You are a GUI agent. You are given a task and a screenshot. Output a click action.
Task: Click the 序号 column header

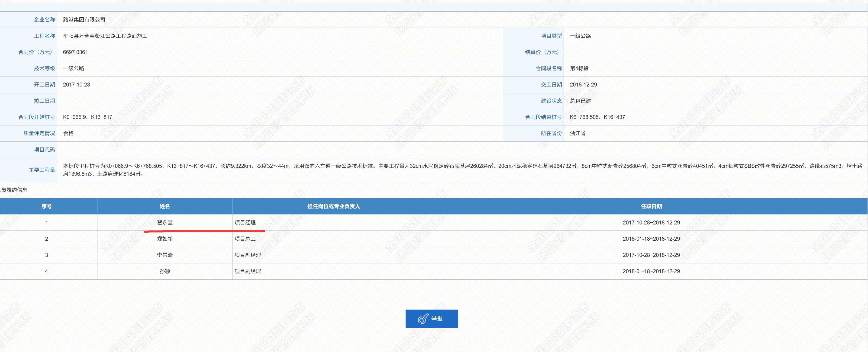coord(46,206)
